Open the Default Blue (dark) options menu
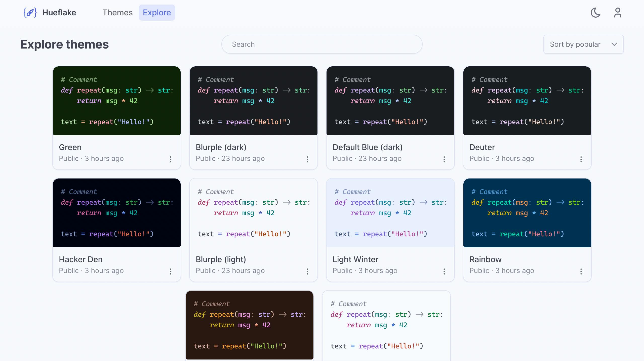The width and height of the screenshot is (644, 361). 444,159
